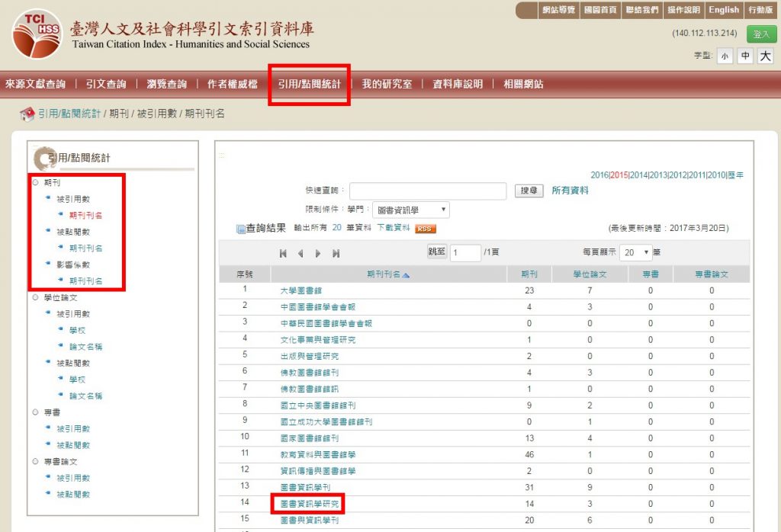Viewport: 781px width, 532px height.
Task: Open the journal 教育資料與圖書館學
Action: (318, 455)
